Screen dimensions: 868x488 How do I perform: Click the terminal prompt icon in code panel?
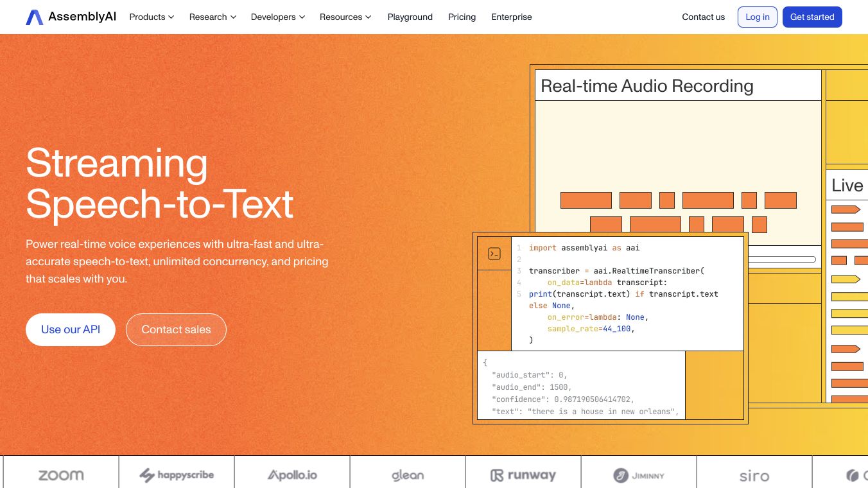pyautogui.click(x=494, y=254)
